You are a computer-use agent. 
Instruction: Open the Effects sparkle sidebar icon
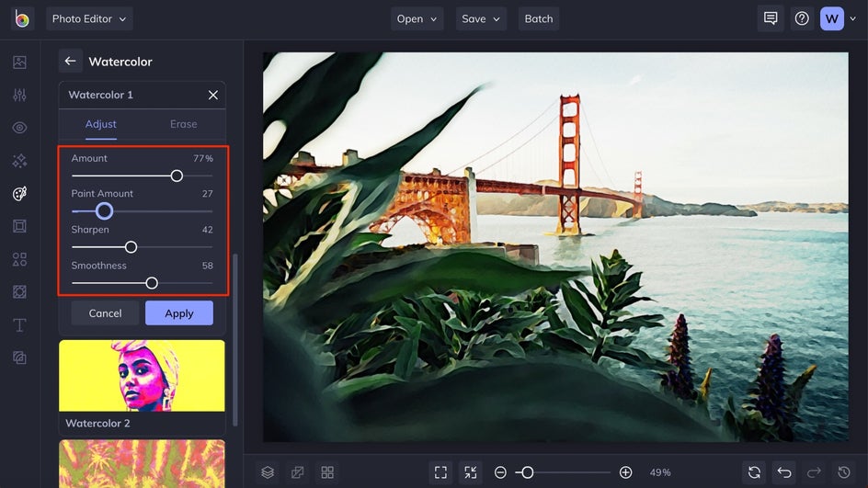point(19,161)
